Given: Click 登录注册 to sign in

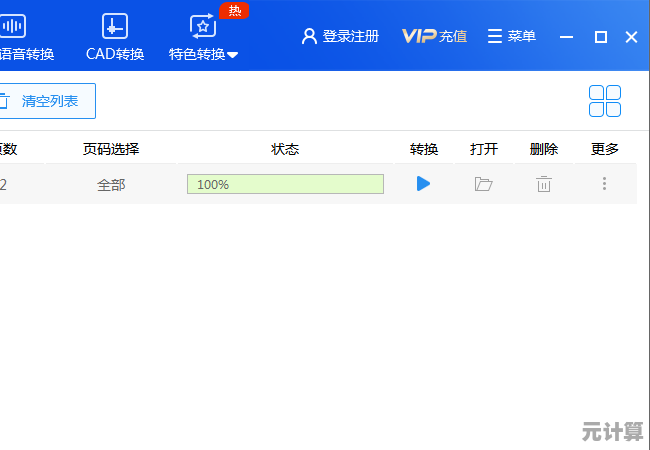Looking at the screenshot, I should 340,36.
